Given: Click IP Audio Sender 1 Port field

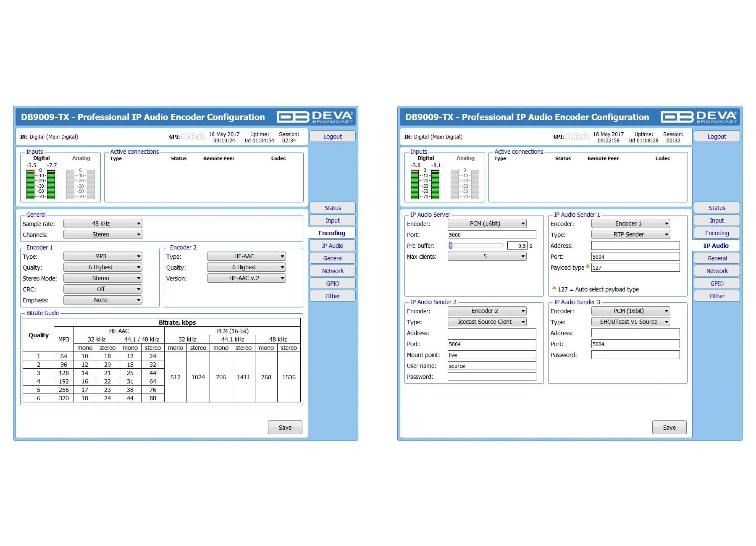Looking at the screenshot, I should coord(635,257).
